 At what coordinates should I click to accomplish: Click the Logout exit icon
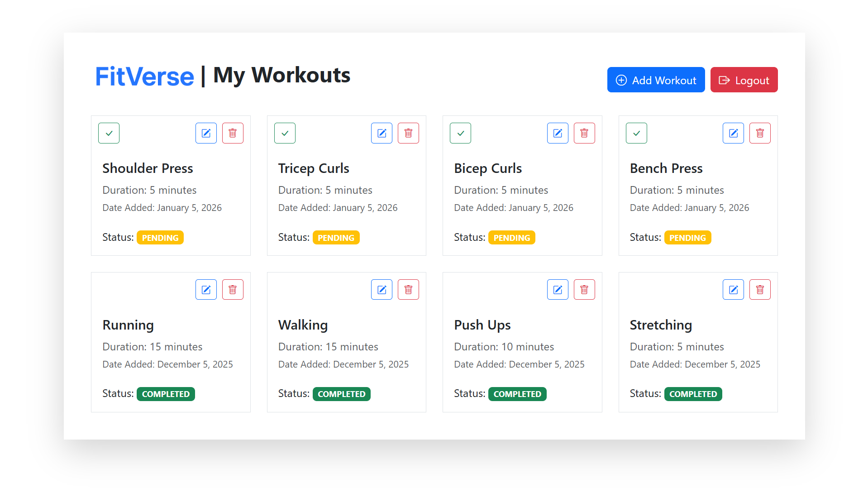[x=725, y=80]
